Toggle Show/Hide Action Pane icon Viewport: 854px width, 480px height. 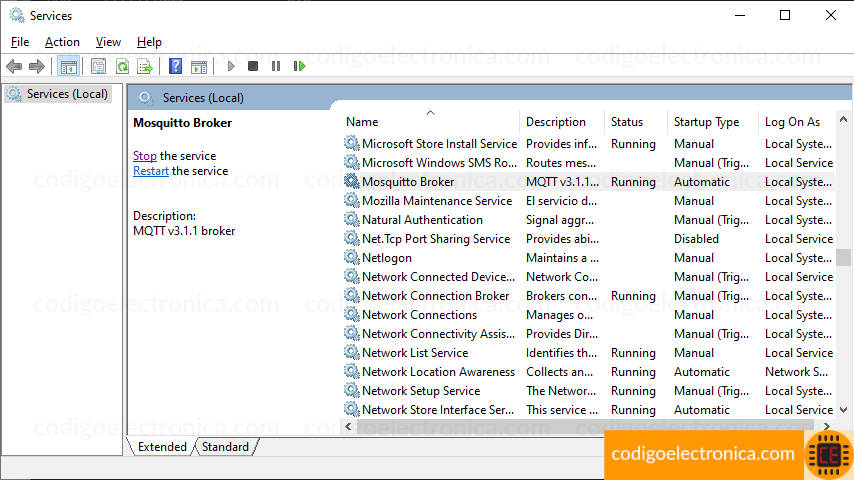tap(199, 66)
